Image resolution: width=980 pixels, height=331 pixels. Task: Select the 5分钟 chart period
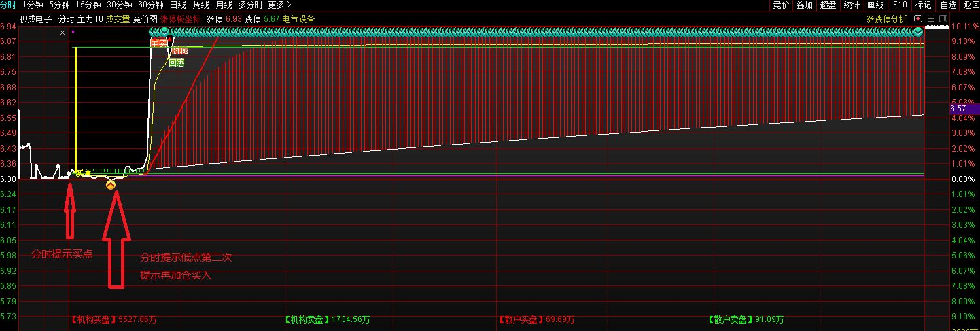pyautogui.click(x=59, y=5)
